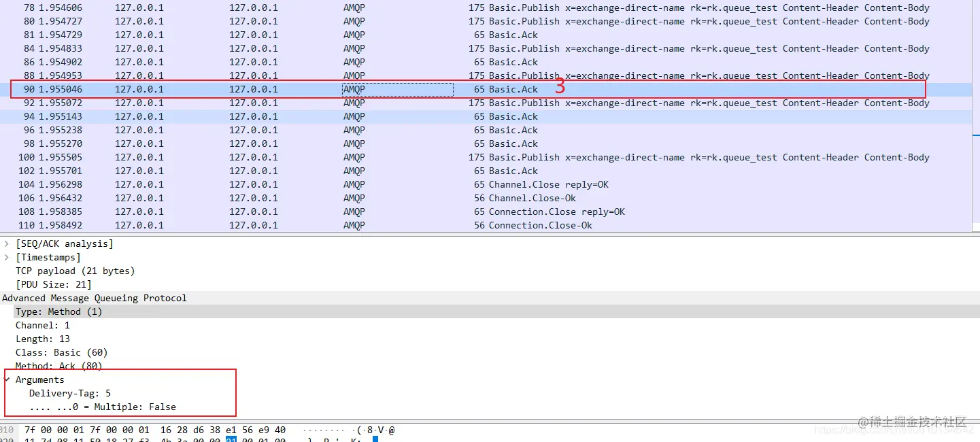Click the Arguments label in details
The image size is (980, 442).
(40, 379)
